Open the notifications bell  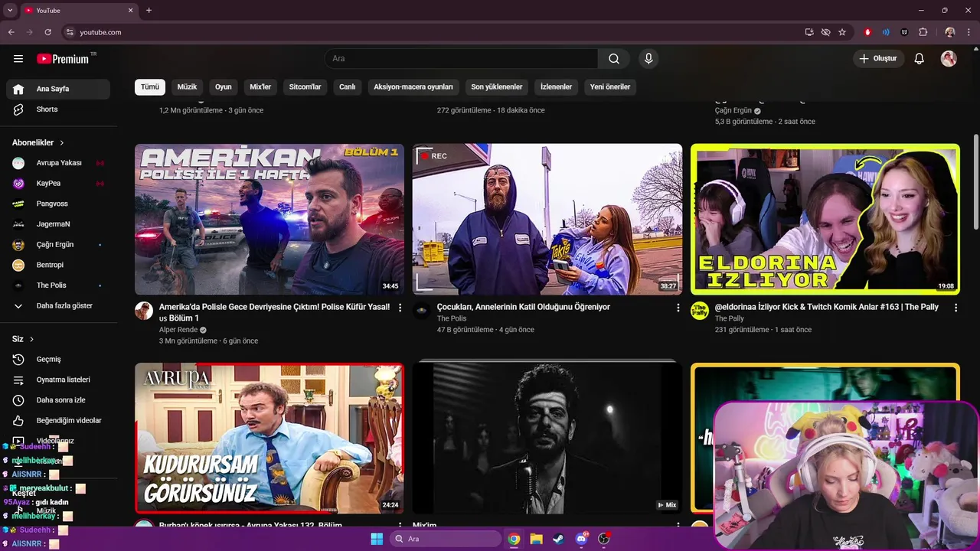click(x=920, y=59)
